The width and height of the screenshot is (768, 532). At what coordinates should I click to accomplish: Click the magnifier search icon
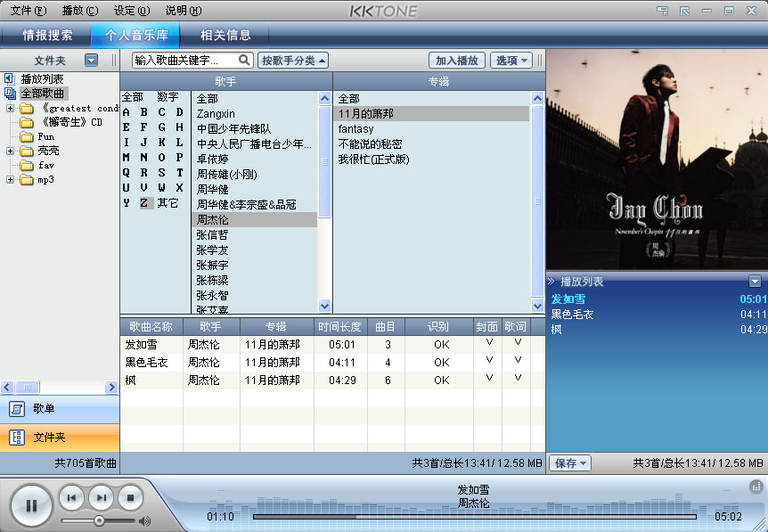coord(244,60)
